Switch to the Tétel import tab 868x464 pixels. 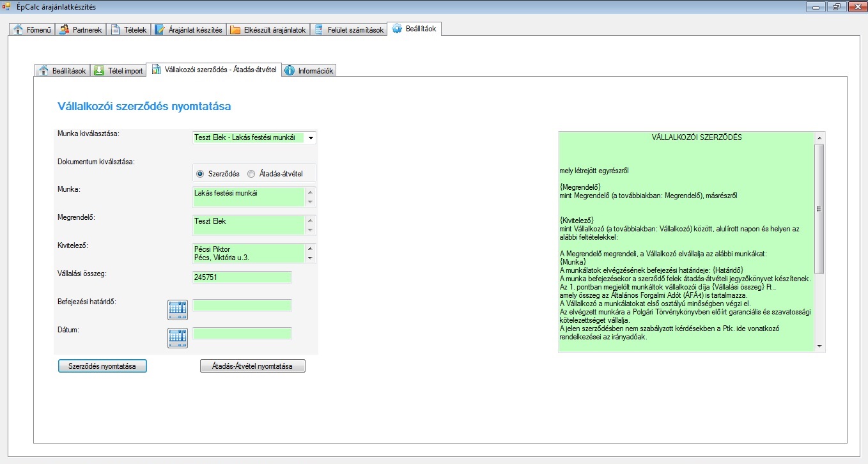point(118,70)
